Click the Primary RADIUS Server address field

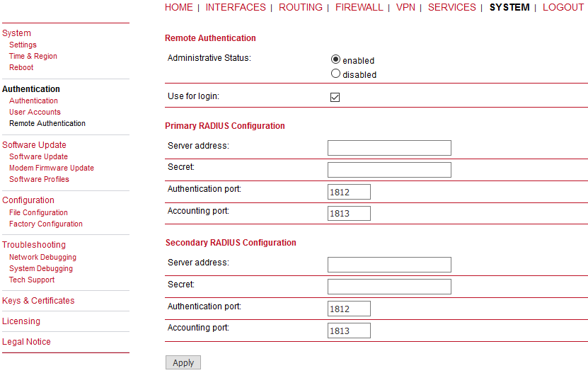pos(389,148)
